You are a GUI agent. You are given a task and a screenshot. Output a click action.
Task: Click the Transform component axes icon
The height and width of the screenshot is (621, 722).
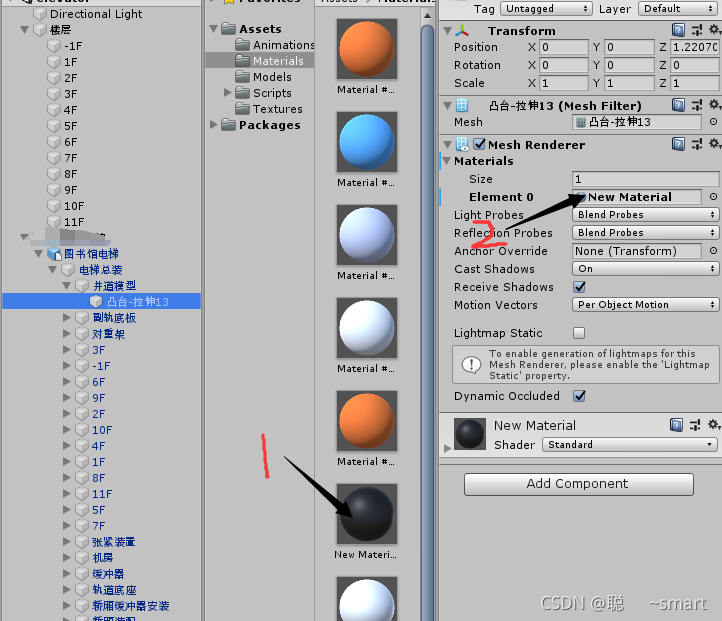click(462, 31)
